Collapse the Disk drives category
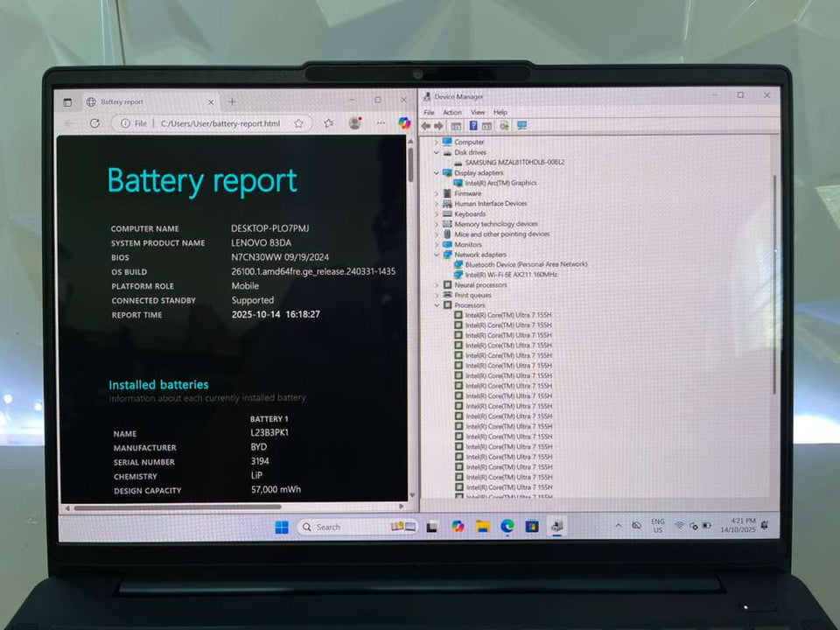840x630 pixels. pyautogui.click(x=437, y=152)
